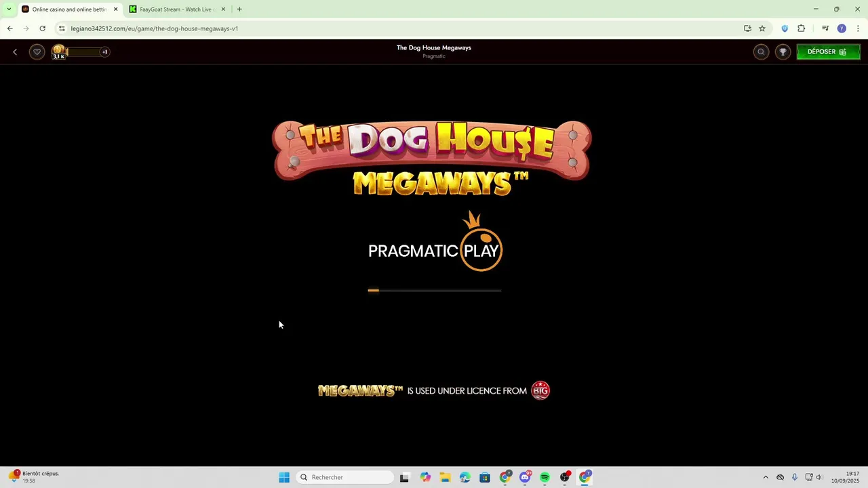The height and width of the screenshot is (488, 868).
Task: Reload the current page
Action: click(42, 28)
